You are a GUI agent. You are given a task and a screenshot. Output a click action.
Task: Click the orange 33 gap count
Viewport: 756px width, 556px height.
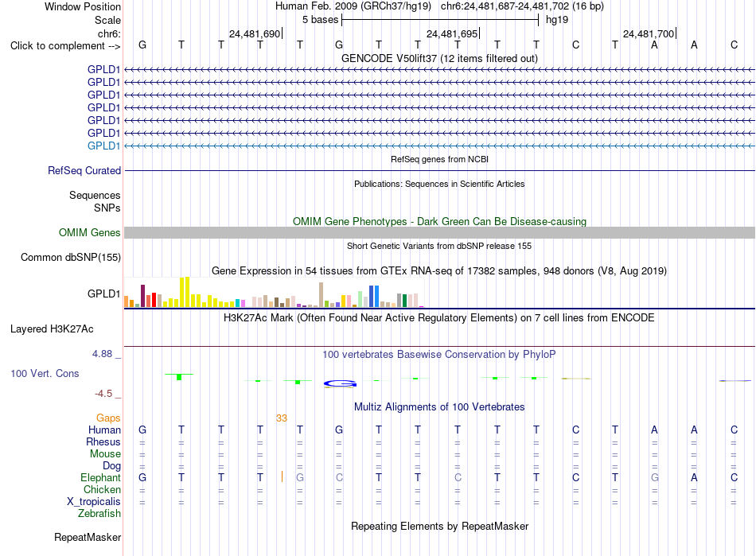click(282, 418)
